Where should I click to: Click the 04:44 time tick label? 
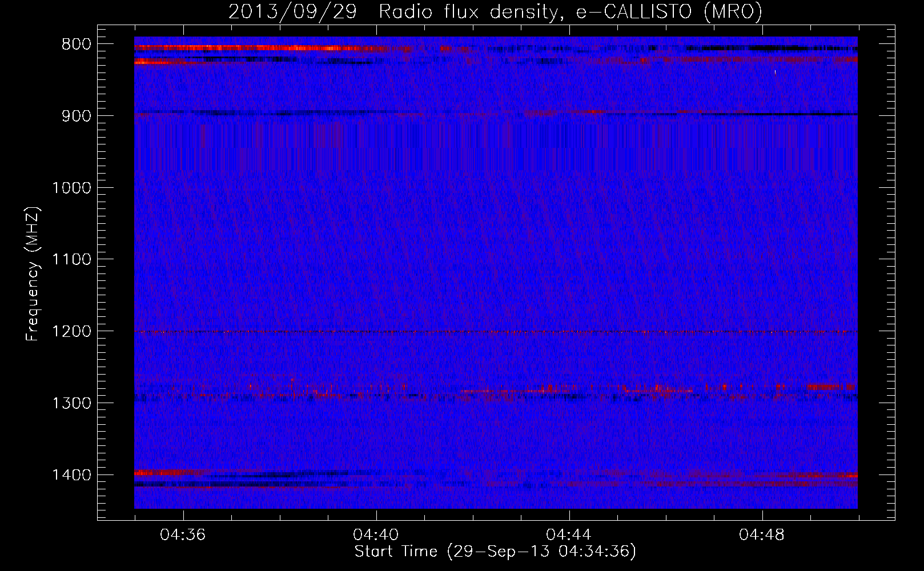(x=569, y=534)
